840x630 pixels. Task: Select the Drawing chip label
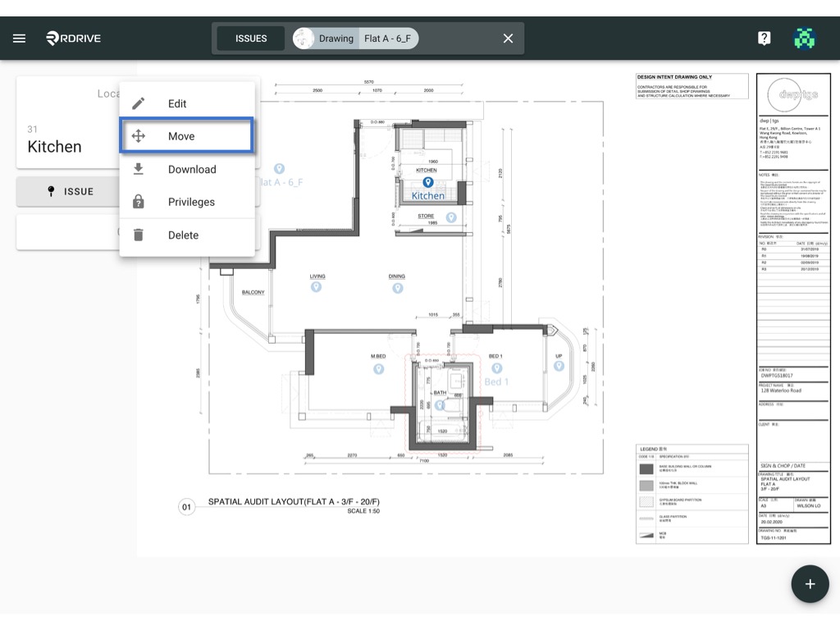pos(336,39)
